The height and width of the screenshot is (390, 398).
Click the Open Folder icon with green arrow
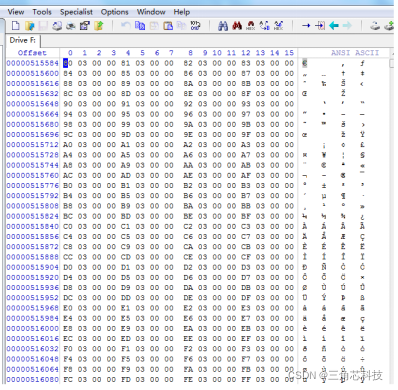point(99,26)
